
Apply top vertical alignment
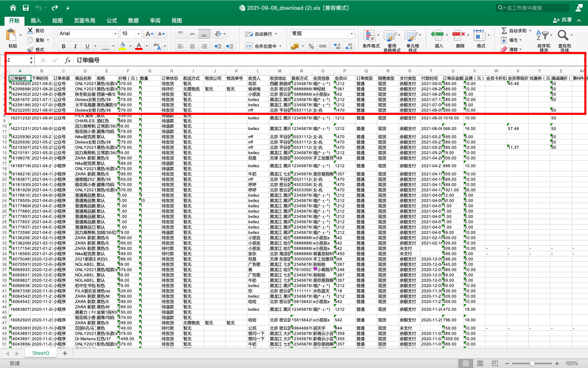click(180, 34)
